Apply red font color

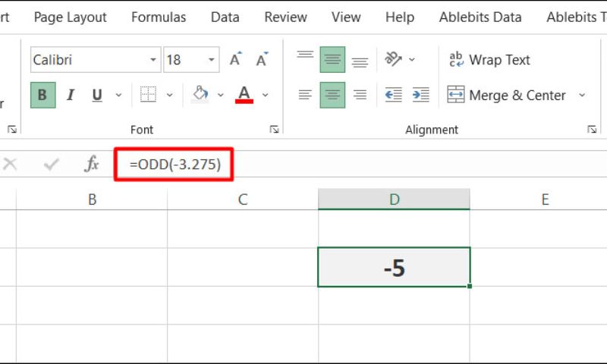point(244,95)
